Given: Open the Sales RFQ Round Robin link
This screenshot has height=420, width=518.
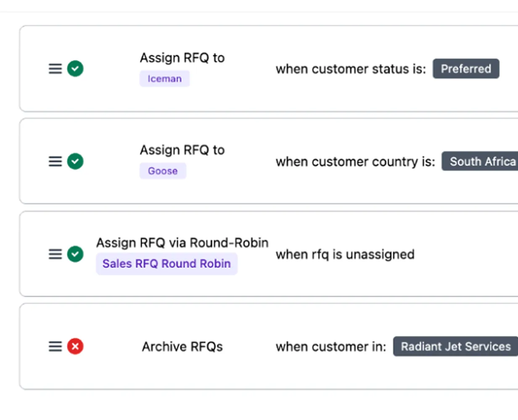Looking at the screenshot, I should click(x=166, y=263).
